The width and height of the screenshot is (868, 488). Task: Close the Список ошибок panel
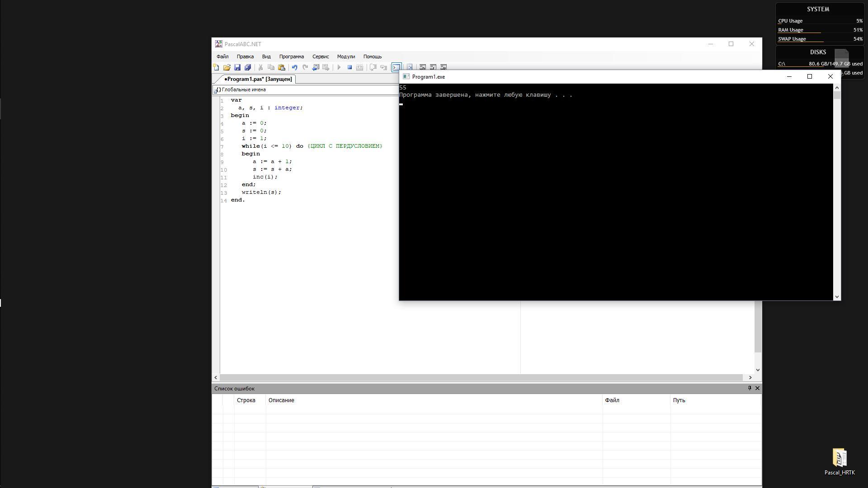(757, 388)
